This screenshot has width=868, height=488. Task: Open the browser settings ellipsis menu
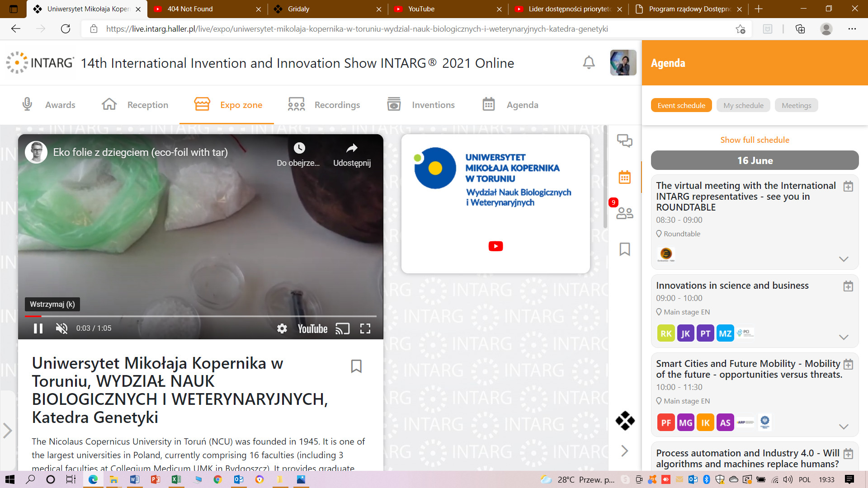click(852, 29)
